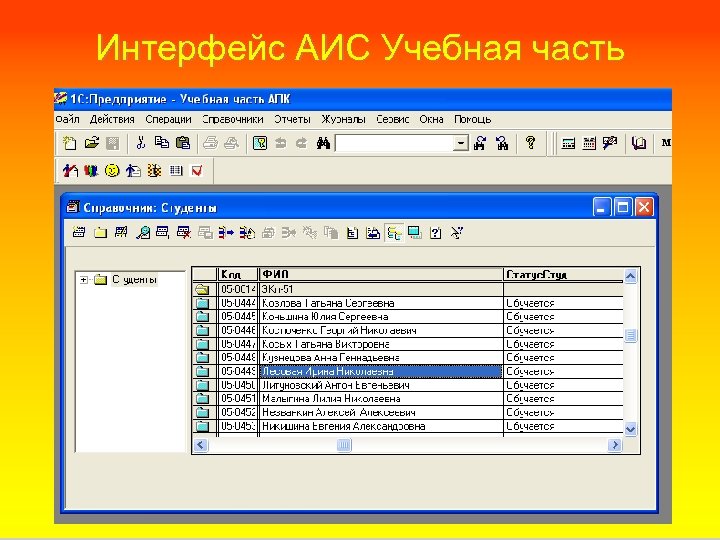Open the Операции menu
720x540 pixels.
pyautogui.click(x=168, y=119)
